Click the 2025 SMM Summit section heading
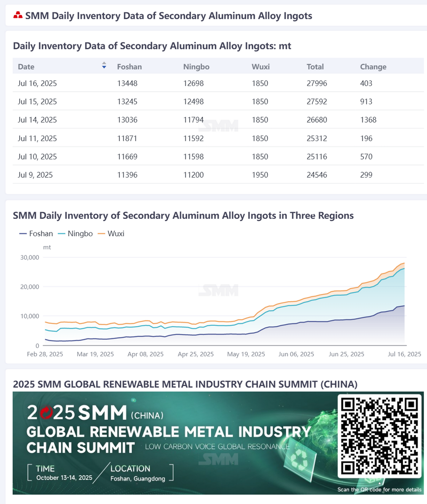Viewport: 427px width, 504px height. [185, 384]
